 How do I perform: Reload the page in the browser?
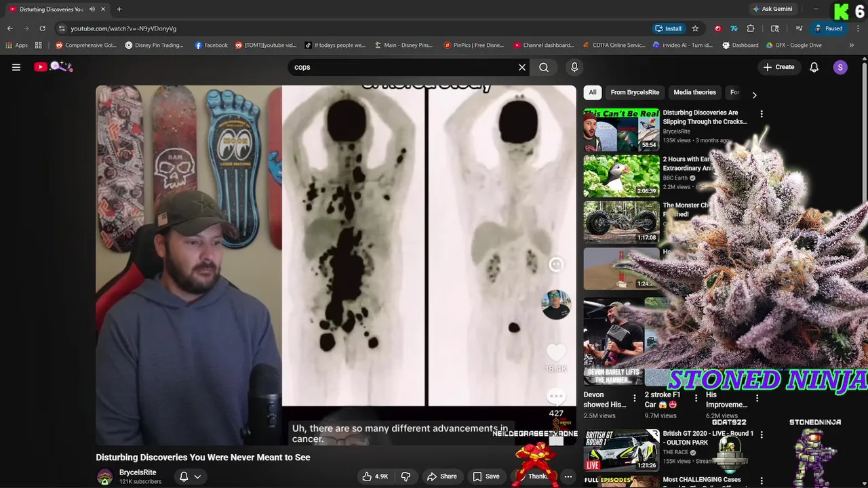[42, 28]
